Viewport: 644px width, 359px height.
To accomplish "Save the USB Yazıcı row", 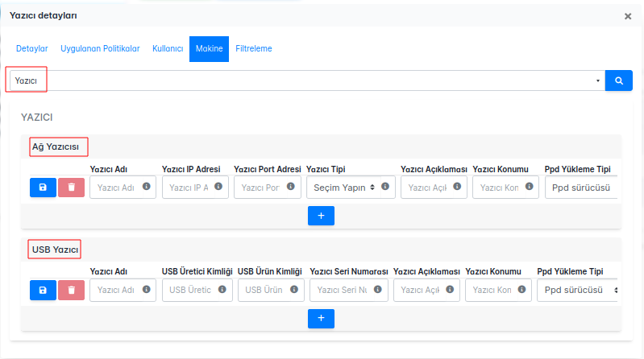I will click(x=43, y=290).
